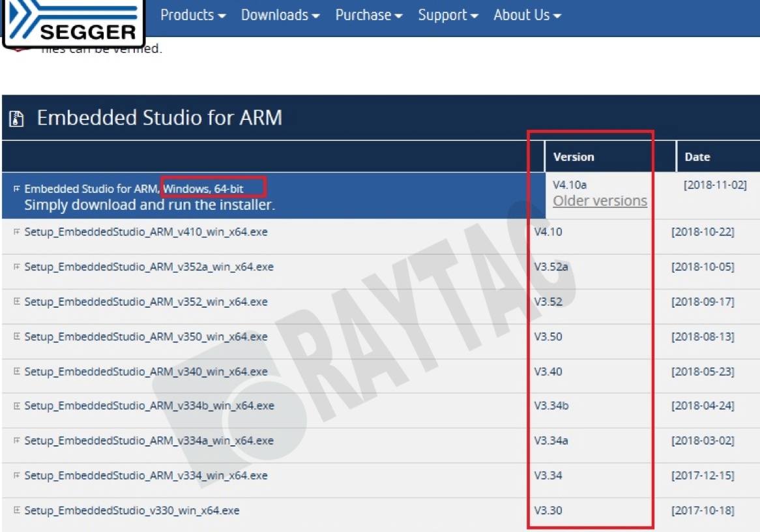760x532 pixels.
Task: Open the Downloads menu
Action: pos(280,15)
